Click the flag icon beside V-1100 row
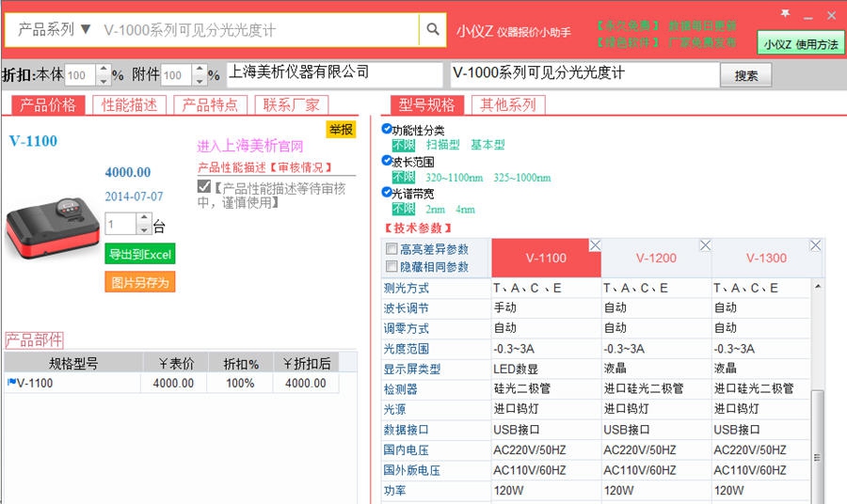Screen dimensions: 847x504 point(11,383)
